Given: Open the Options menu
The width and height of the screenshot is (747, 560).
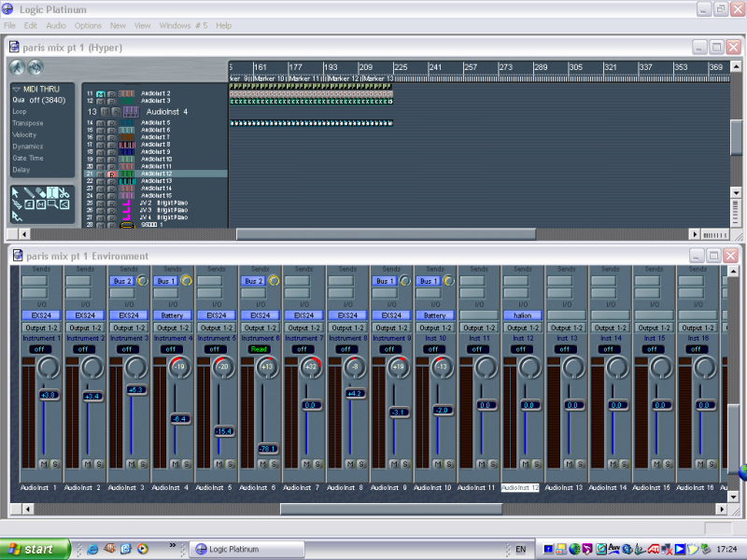Looking at the screenshot, I should (x=88, y=25).
